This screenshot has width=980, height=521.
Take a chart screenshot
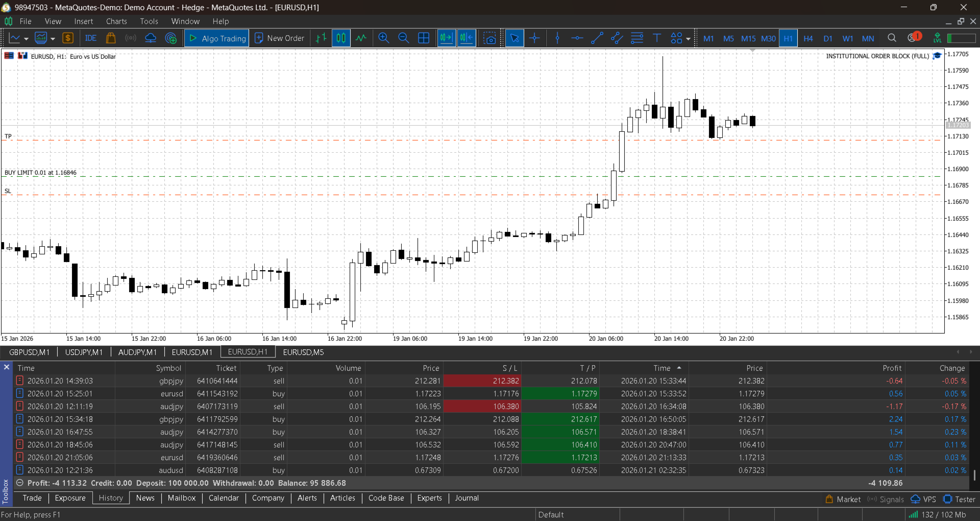(x=490, y=38)
